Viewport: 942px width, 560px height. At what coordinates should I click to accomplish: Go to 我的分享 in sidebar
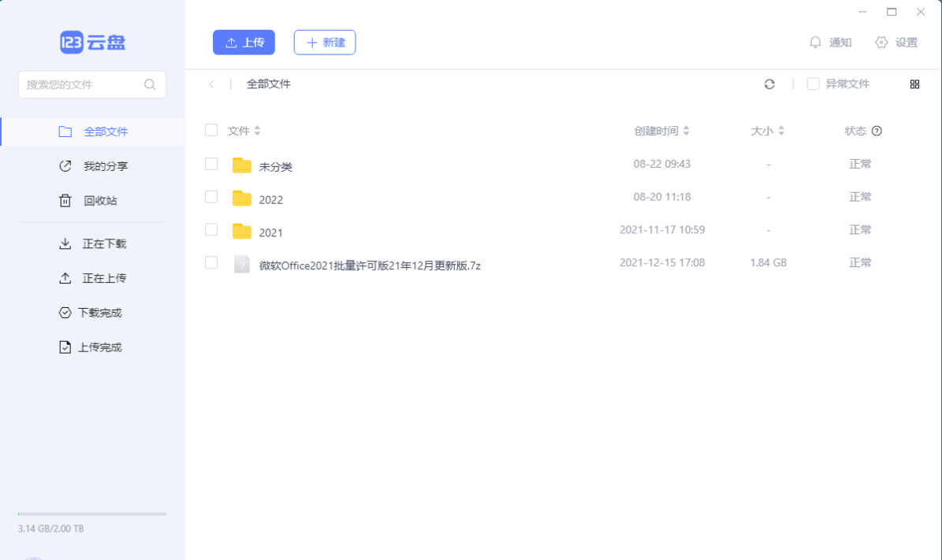point(105,166)
